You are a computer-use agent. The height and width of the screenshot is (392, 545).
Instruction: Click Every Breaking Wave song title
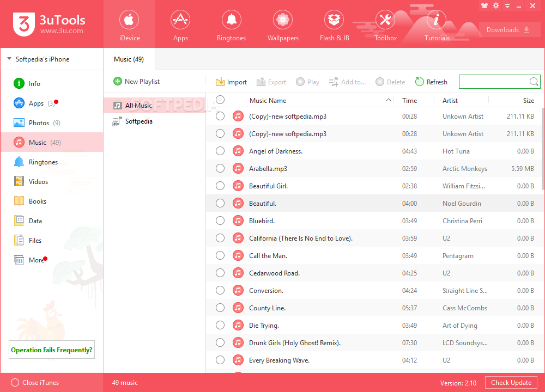[x=279, y=360]
